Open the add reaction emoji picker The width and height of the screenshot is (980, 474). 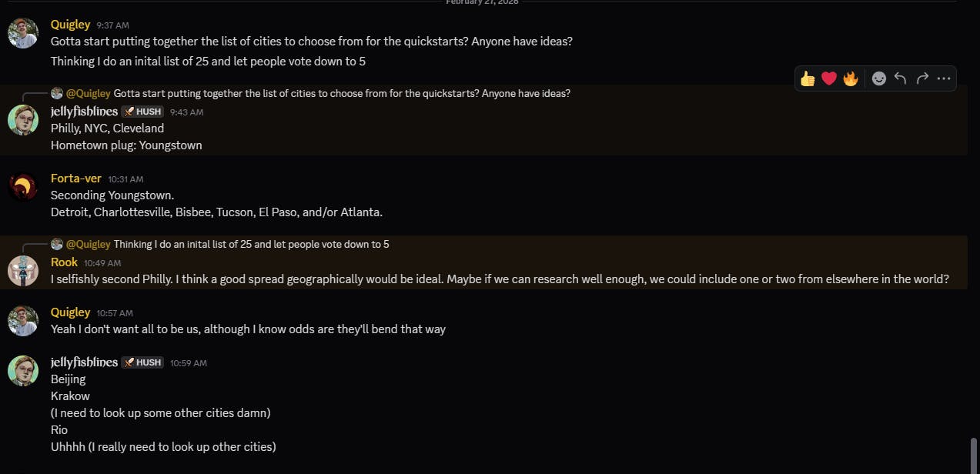click(x=878, y=78)
